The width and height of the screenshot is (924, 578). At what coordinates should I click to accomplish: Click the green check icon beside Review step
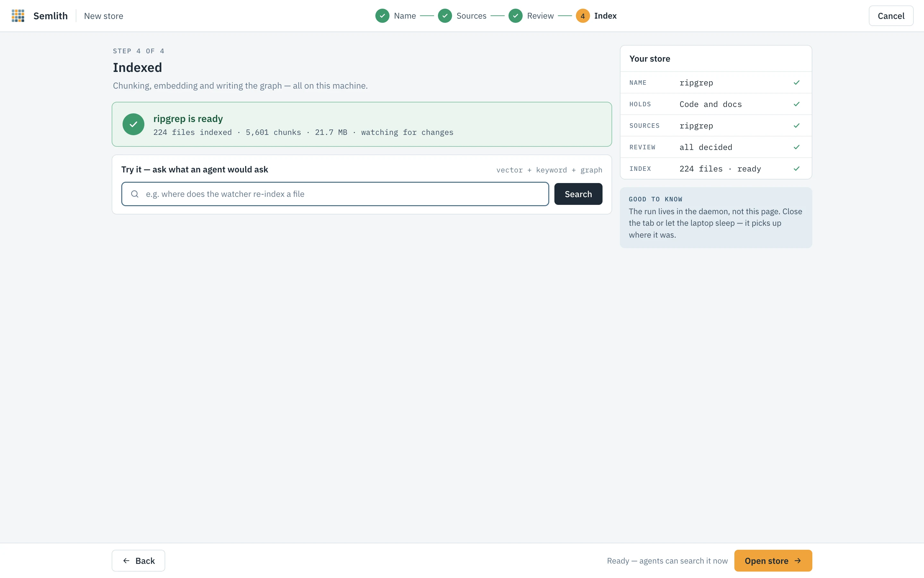click(516, 16)
